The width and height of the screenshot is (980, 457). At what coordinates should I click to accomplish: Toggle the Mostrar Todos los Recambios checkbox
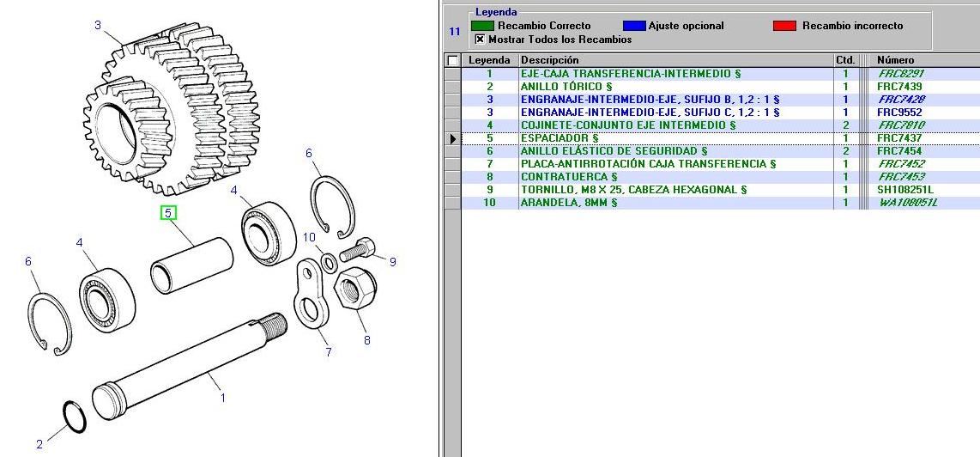tap(479, 40)
